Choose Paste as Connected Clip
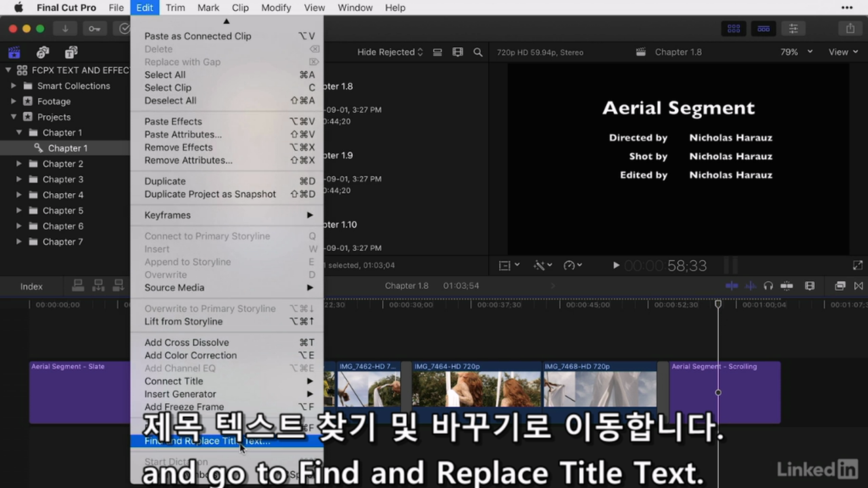Viewport: 868px width, 488px height. pyautogui.click(x=226, y=36)
